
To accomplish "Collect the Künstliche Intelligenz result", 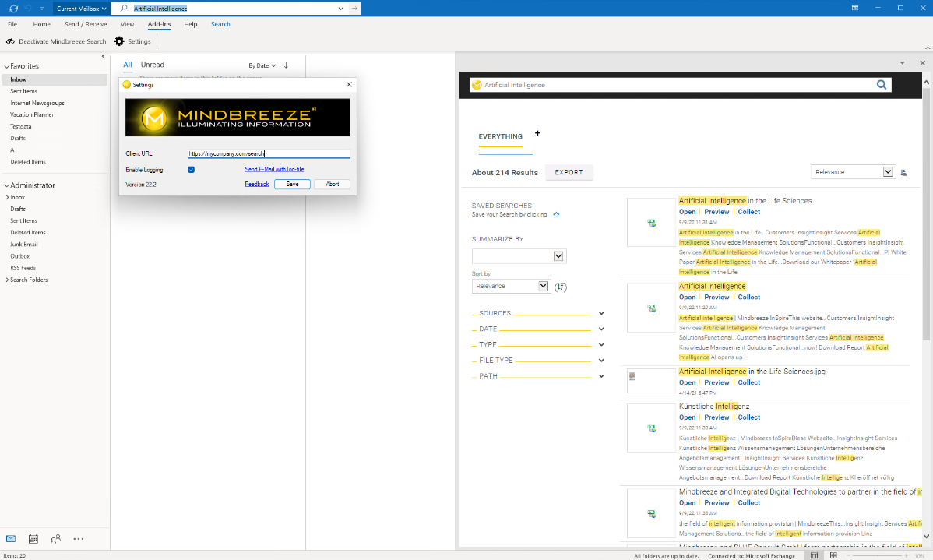I will [749, 417].
